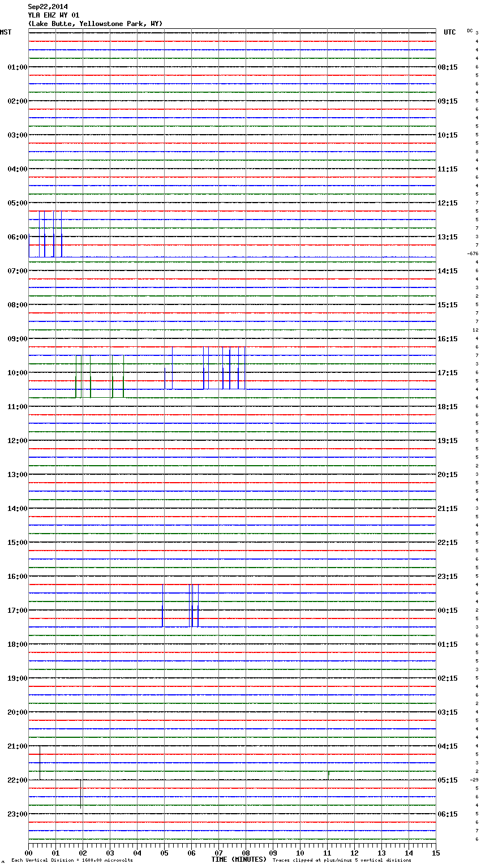Image resolution: width=481 pixels, height=868 pixels.
Task: Select the 13:00 MST time label
Action: coord(18,475)
